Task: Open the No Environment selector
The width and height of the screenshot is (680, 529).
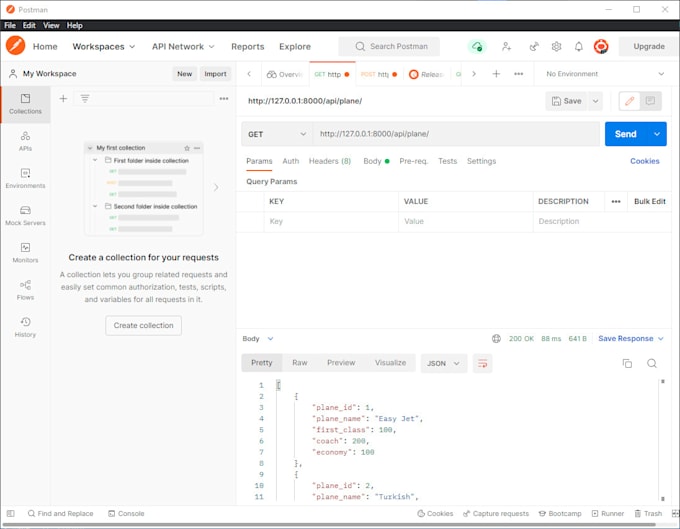Action: click(605, 74)
